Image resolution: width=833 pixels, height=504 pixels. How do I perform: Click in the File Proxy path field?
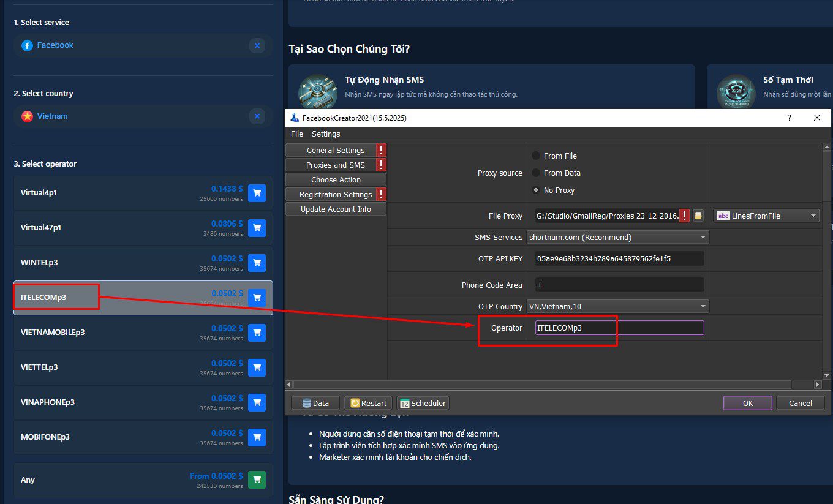606,216
